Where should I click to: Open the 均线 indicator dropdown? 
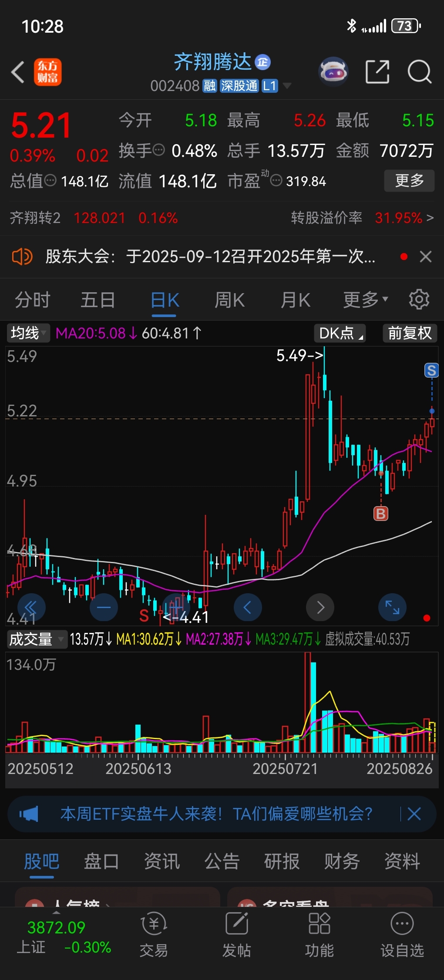pyautogui.click(x=28, y=333)
